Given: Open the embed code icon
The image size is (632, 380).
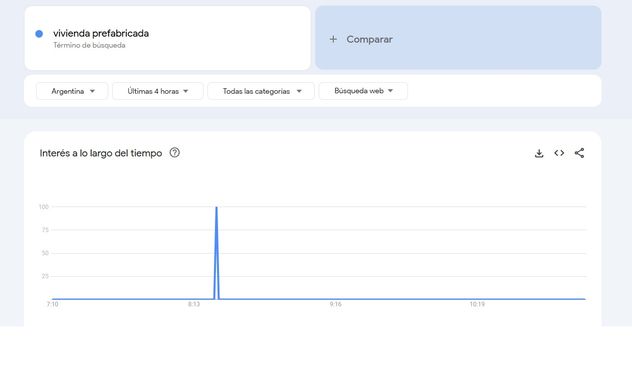Looking at the screenshot, I should (x=559, y=153).
